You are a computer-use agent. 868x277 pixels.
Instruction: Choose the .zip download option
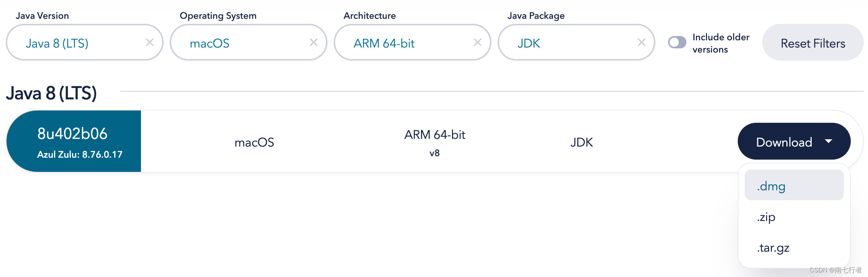click(794, 217)
